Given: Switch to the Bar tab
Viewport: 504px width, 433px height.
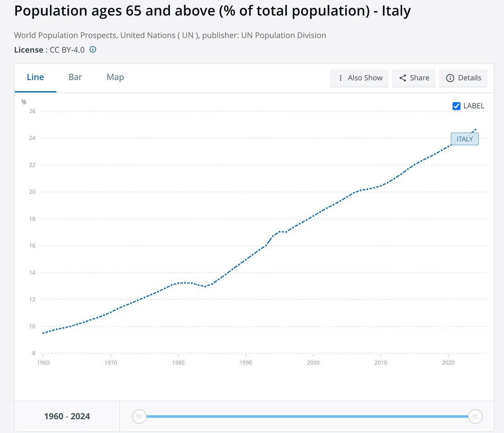Looking at the screenshot, I should point(75,77).
